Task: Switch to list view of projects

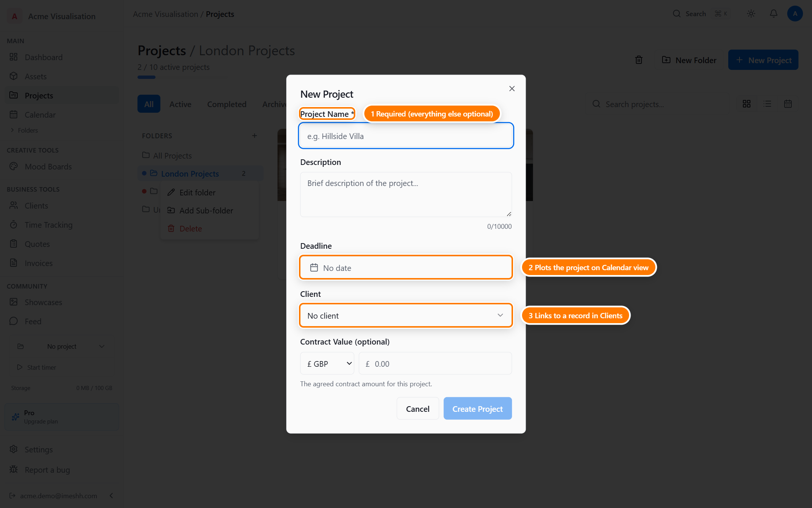Action: (767, 104)
